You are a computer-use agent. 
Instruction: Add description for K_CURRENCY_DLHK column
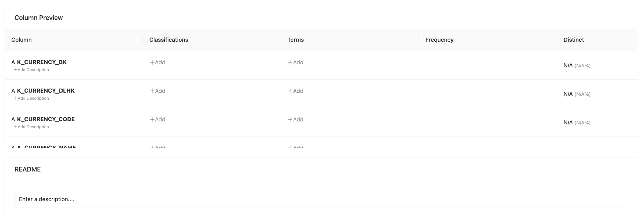31,98
